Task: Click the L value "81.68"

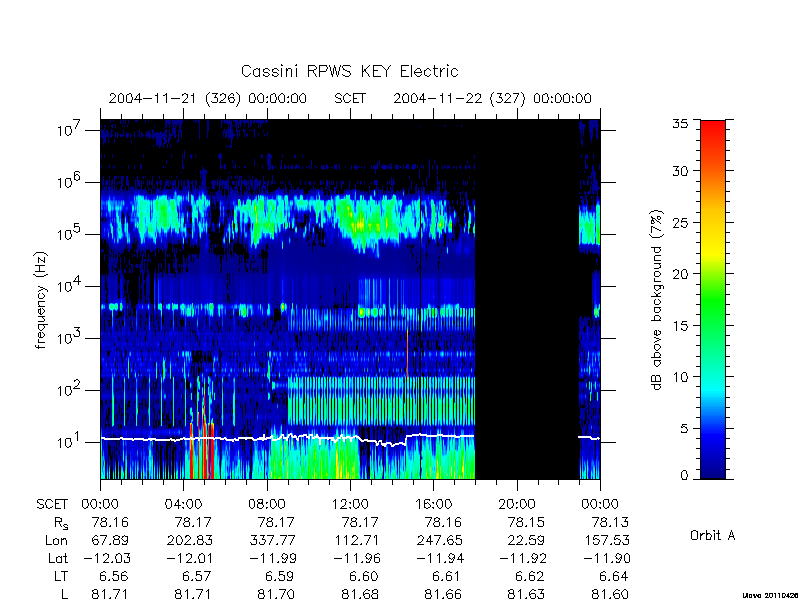Action: (x=360, y=594)
